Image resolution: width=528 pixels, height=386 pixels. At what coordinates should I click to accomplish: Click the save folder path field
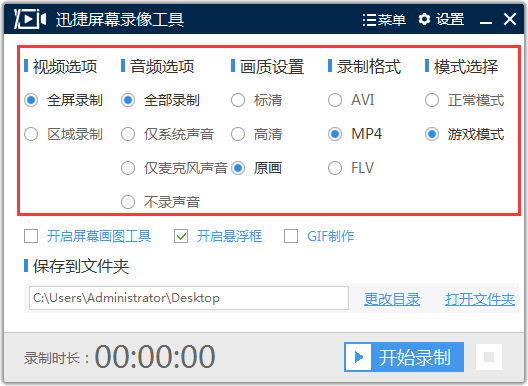189,298
